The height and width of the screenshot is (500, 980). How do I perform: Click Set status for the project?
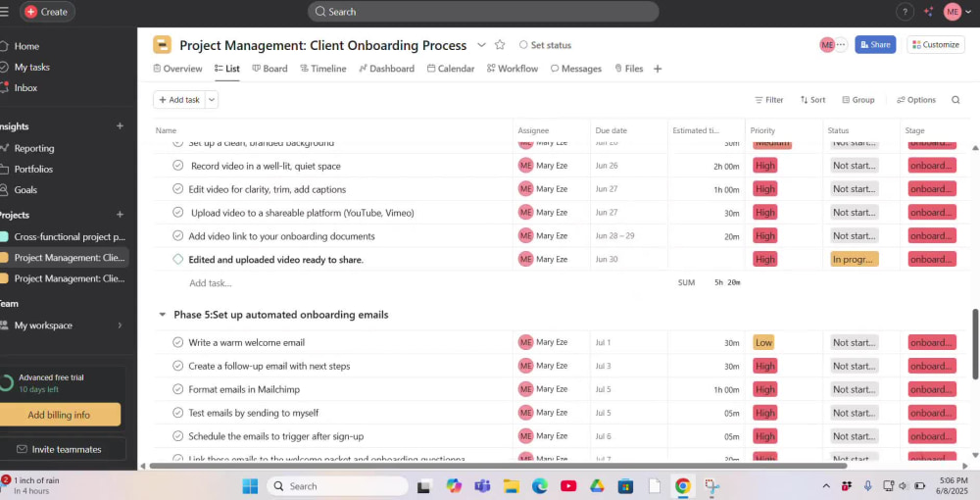(x=545, y=45)
